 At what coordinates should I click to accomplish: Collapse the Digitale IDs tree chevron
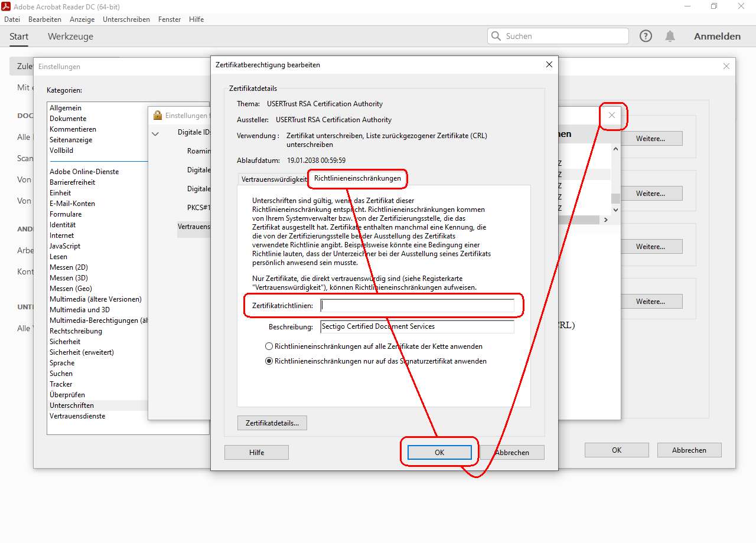(155, 133)
